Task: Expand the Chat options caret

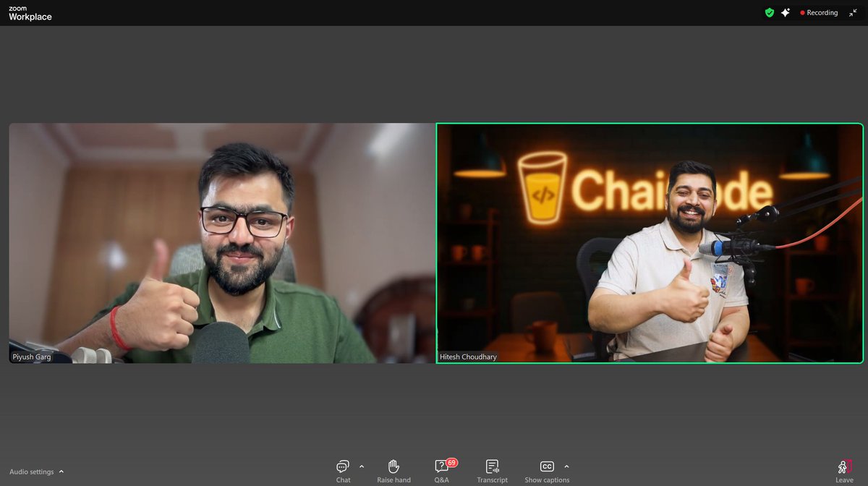Action: click(x=362, y=466)
